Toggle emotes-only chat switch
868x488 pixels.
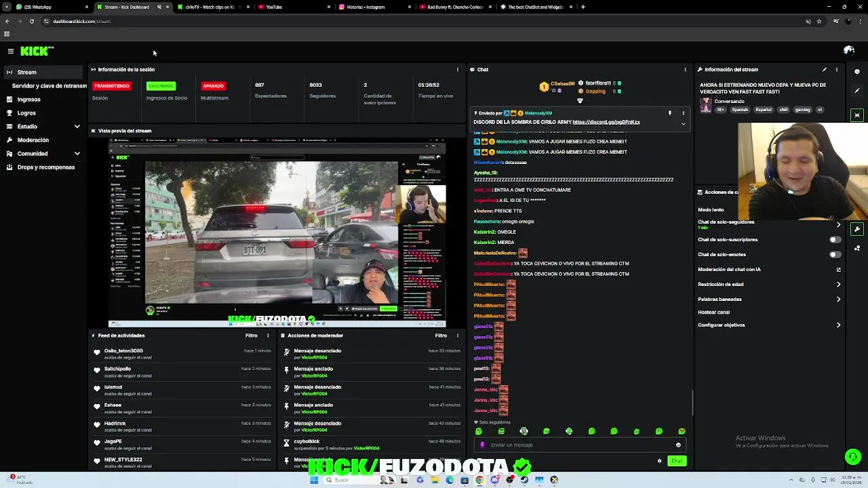tap(835, 254)
